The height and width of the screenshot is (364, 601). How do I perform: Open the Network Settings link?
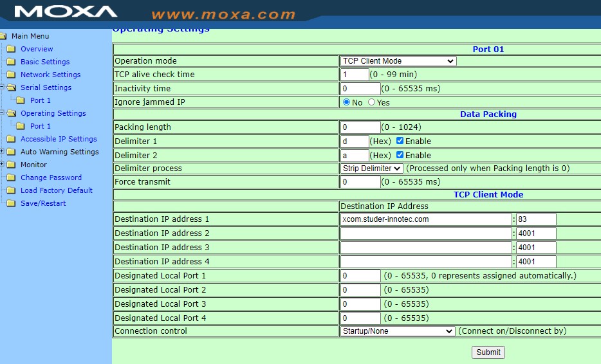tap(50, 75)
